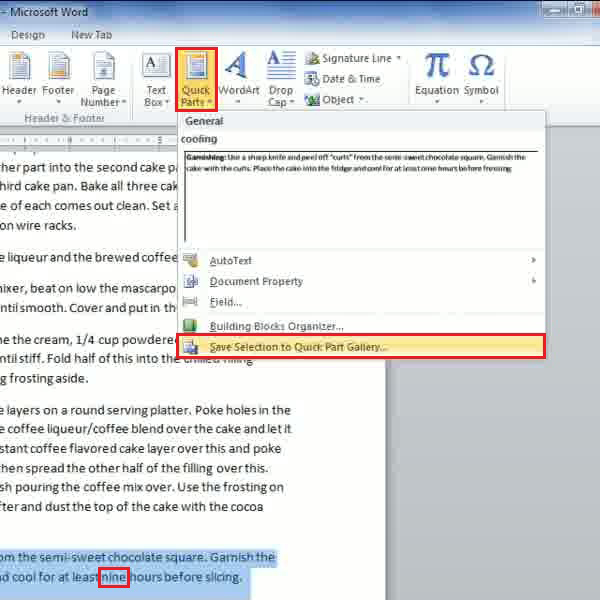Expand the Signature Line dropdown arrow
Screen dimensions: 600x600
click(x=399, y=58)
